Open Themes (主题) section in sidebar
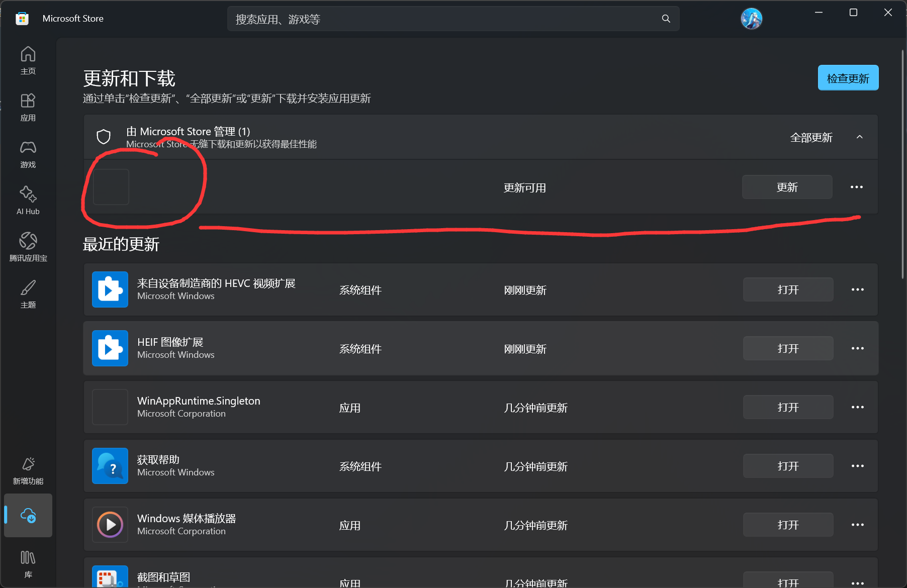 tap(28, 294)
